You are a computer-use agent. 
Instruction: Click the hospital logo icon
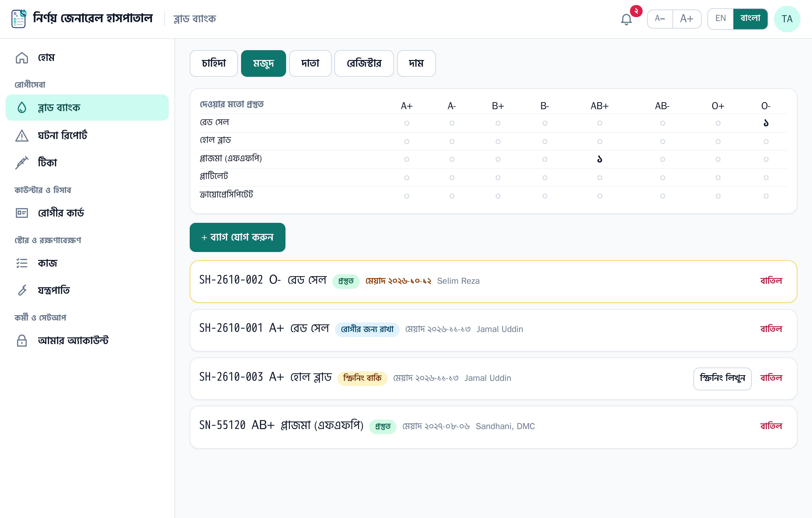tap(19, 19)
